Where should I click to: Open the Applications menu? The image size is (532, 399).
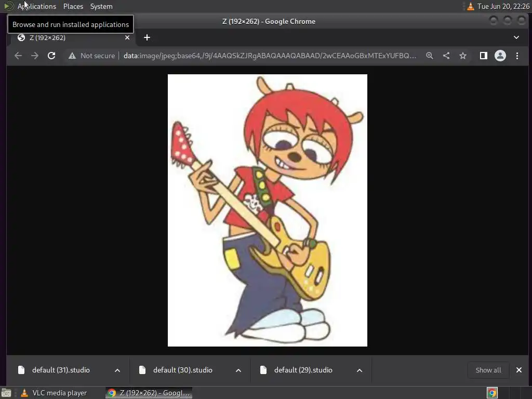click(x=37, y=6)
